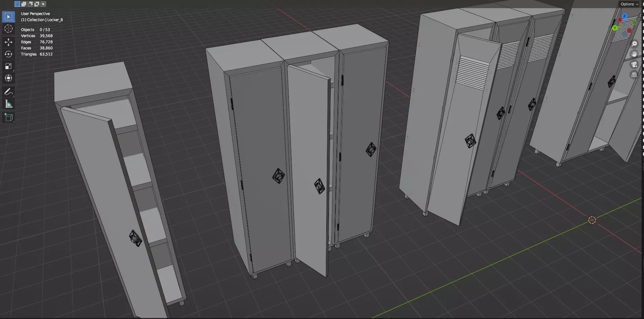Click the Z axis on navigation gizmo
The width and height of the screenshot is (644, 319).
pos(625,16)
